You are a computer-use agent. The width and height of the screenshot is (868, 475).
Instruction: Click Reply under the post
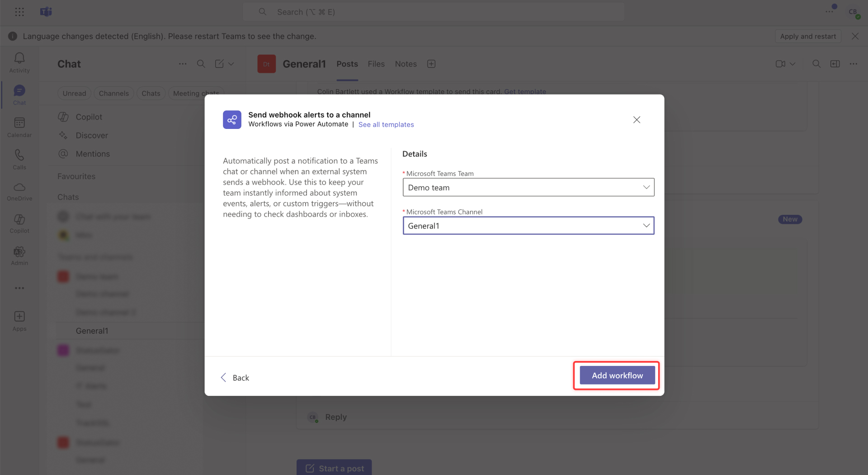336,417
